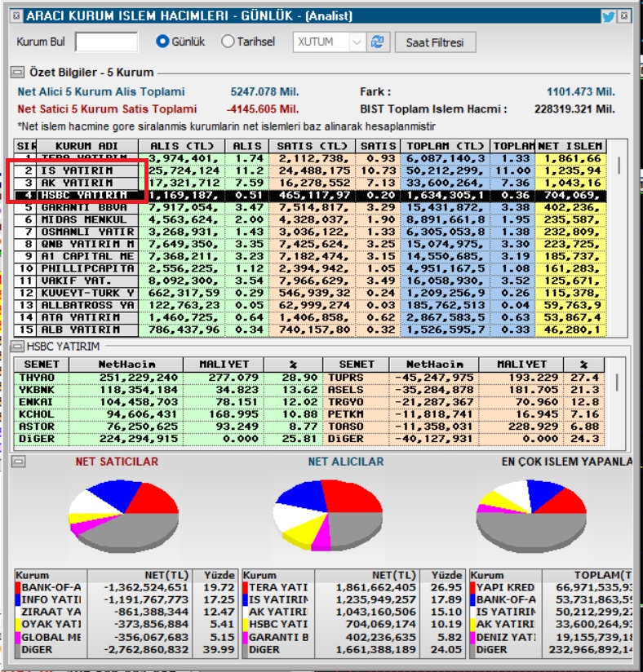Click the Twitter bird icon in title bar

[x=608, y=15]
